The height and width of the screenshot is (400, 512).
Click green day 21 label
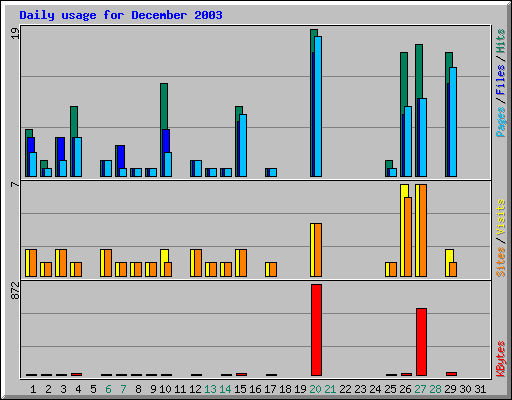pyautogui.click(x=330, y=389)
